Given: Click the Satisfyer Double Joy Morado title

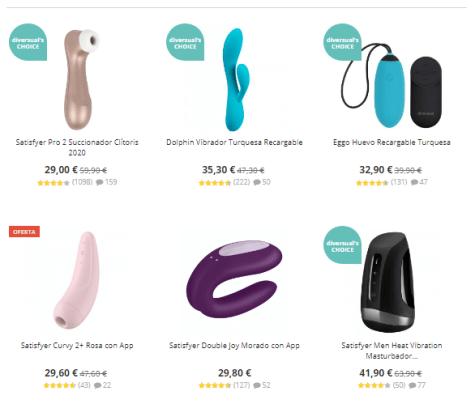Looking at the screenshot, I should 234,345.
